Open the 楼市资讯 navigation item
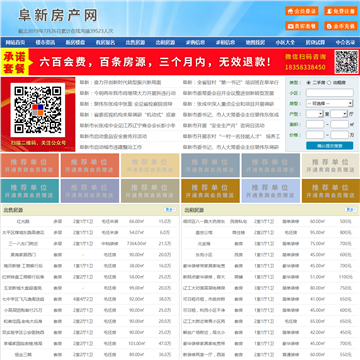This screenshot has width=360, height=360. click(x=45, y=42)
